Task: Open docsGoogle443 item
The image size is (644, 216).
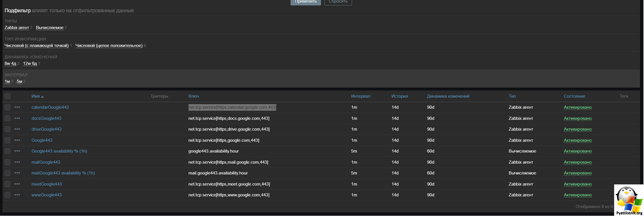Action: (46, 118)
